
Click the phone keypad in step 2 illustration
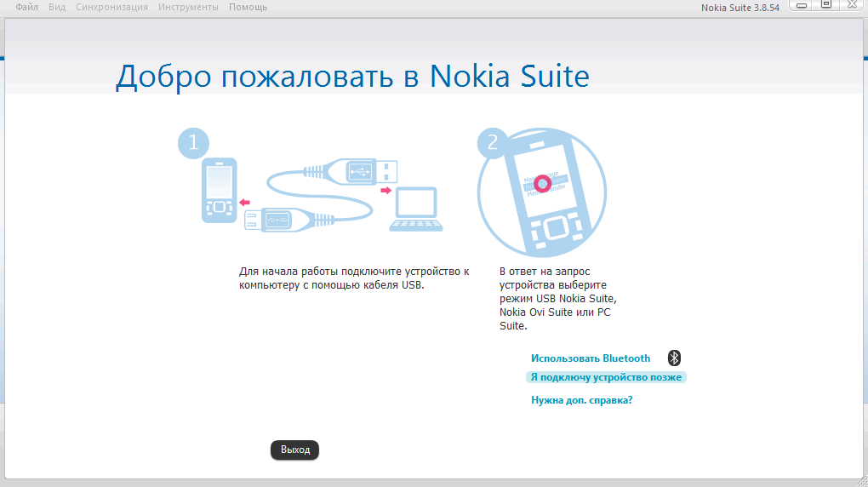552,230
